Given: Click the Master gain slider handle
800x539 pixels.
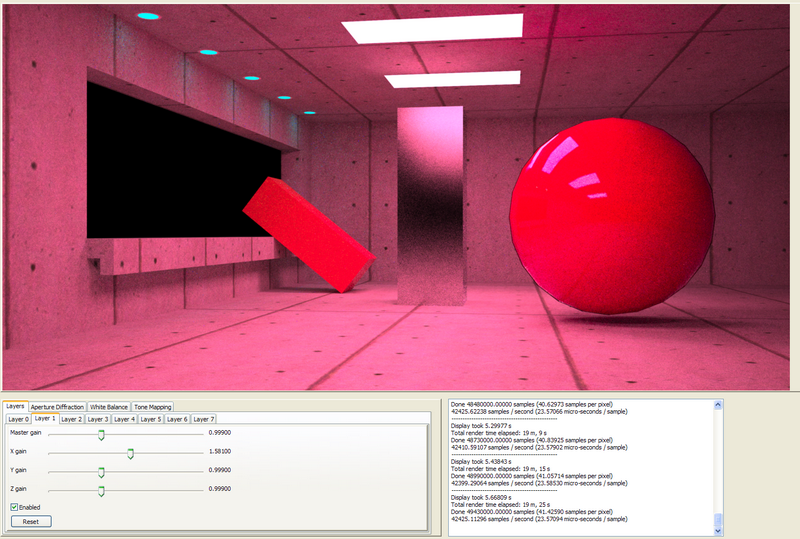Looking at the screenshot, I should [x=101, y=434].
